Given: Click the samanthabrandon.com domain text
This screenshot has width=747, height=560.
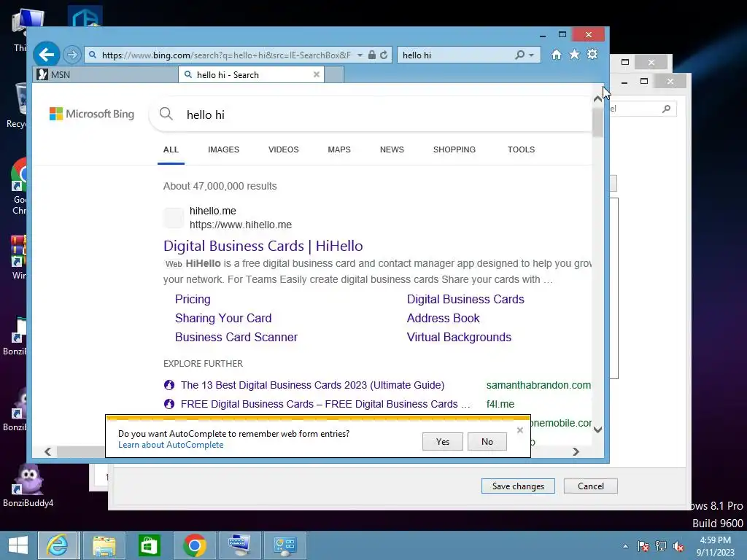Looking at the screenshot, I should click(x=538, y=385).
